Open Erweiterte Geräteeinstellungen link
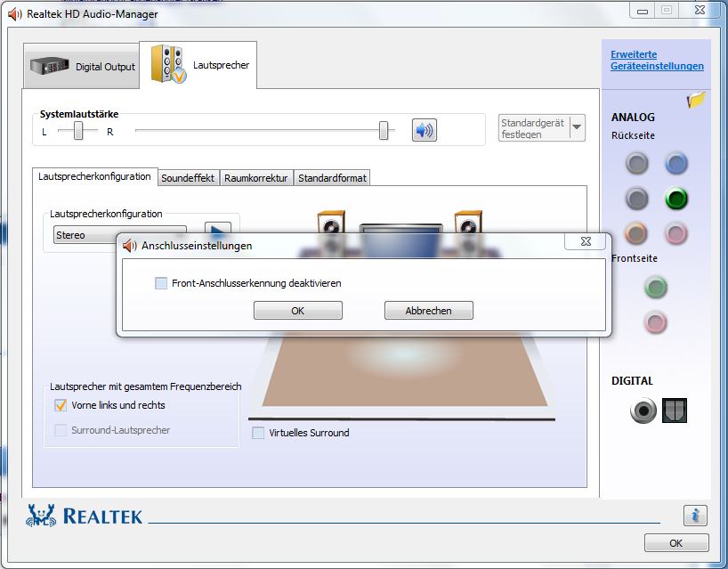728x569 pixels. click(657, 61)
